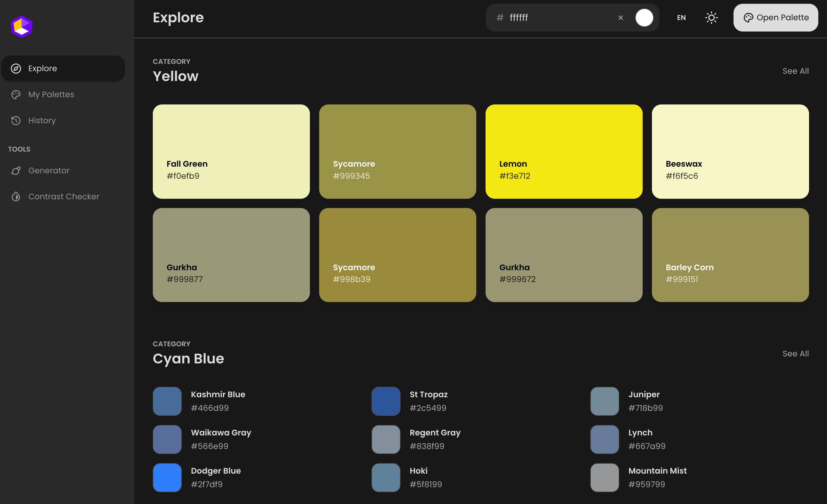Select the Lemon yellow color swatch
The width and height of the screenshot is (827, 504).
tap(564, 151)
